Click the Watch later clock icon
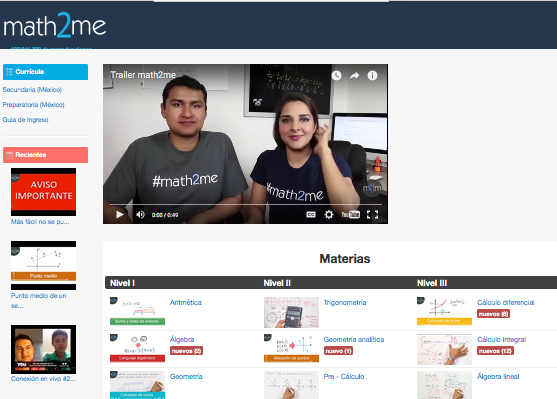The width and height of the screenshot is (557, 399). (x=336, y=75)
